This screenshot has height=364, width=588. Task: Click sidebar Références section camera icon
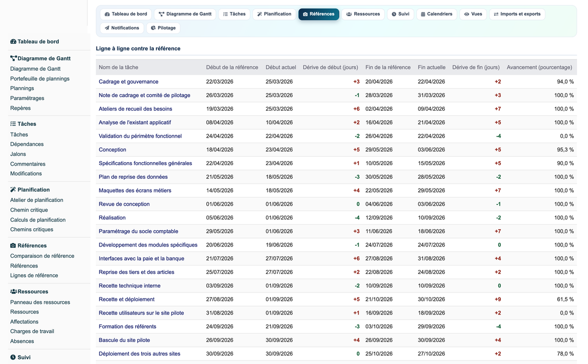(13, 245)
